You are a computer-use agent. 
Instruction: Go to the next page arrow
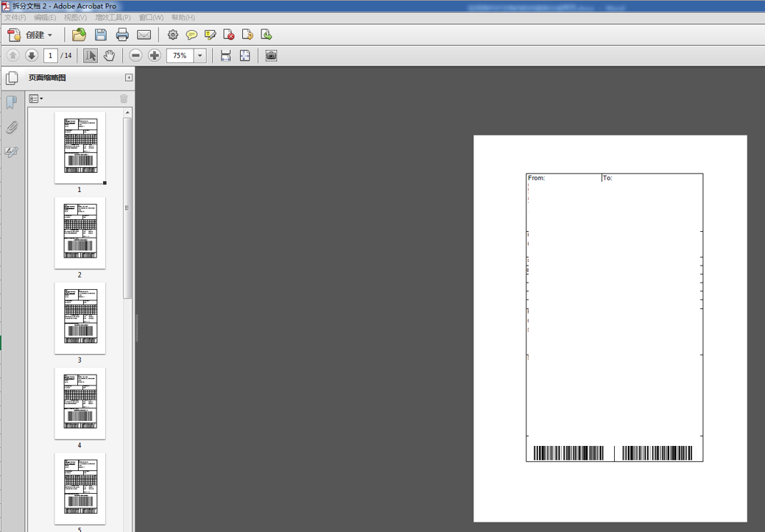click(x=32, y=56)
